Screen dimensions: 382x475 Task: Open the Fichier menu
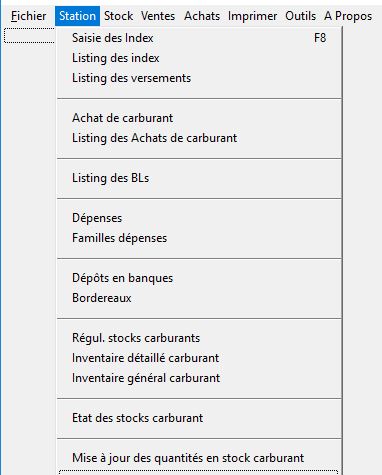click(28, 16)
